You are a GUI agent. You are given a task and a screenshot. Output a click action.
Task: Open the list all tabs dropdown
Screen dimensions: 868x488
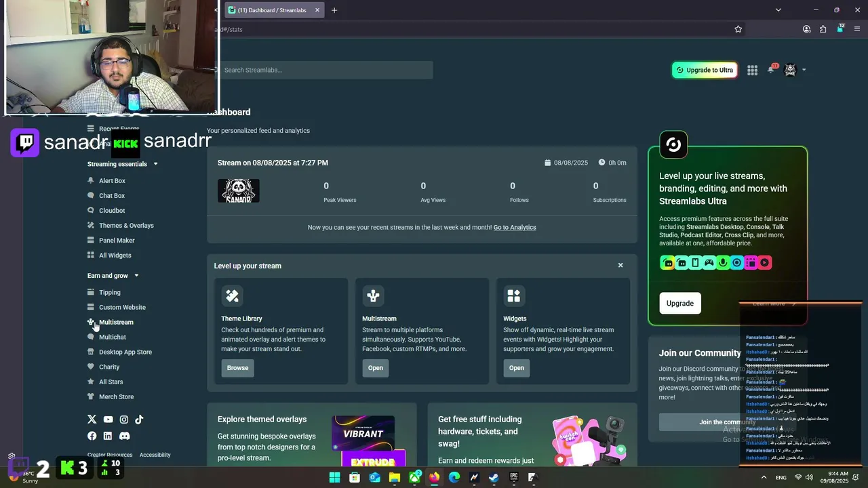pyautogui.click(x=778, y=10)
